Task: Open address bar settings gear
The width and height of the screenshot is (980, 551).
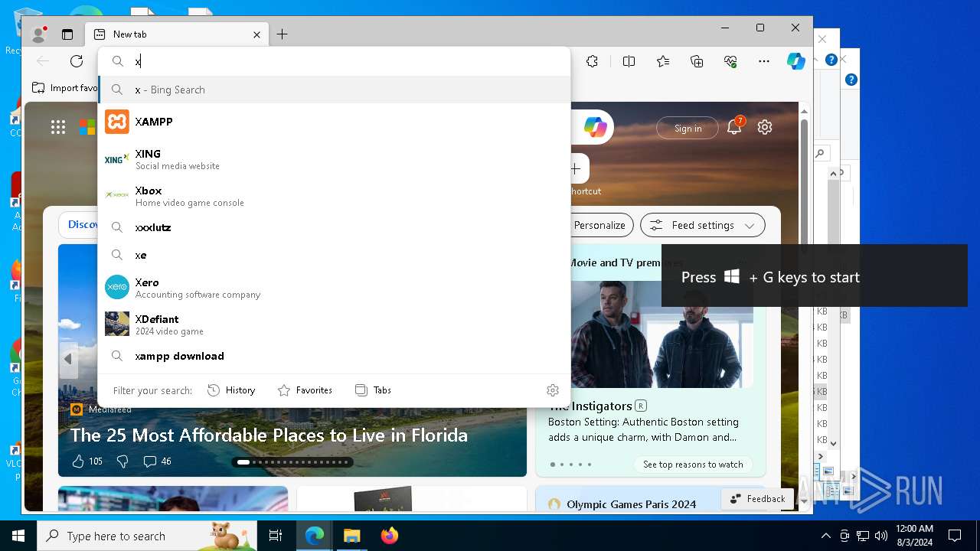Action: [x=553, y=390]
